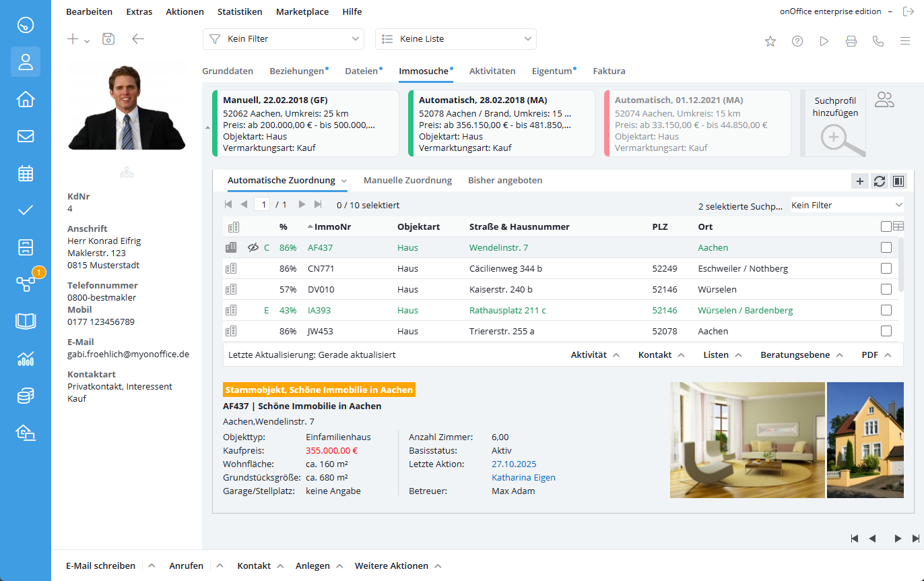Image resolution: width=924 pixels, height=581 pixels.
Task: Check the checkbox for CN771 row
Action: (x=886, y=269)
